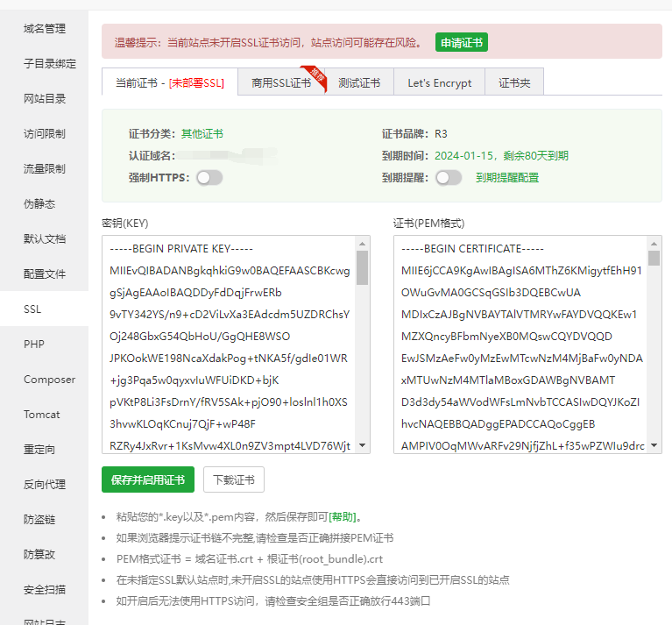Switch to 测试证书 tab
This screenshot has height=625, width=672.
pyautogui.click(x=359, y=82)
